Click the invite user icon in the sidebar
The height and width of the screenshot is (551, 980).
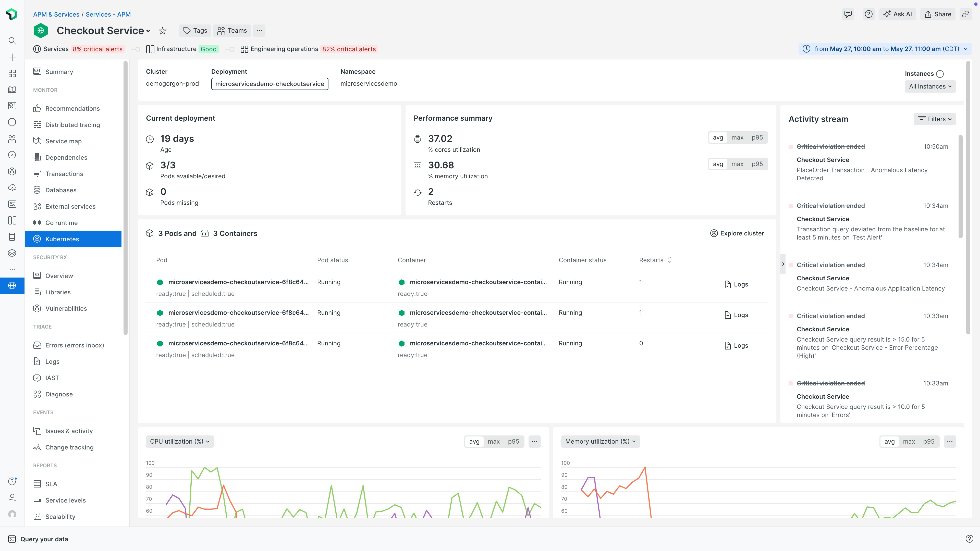[12, 498]
